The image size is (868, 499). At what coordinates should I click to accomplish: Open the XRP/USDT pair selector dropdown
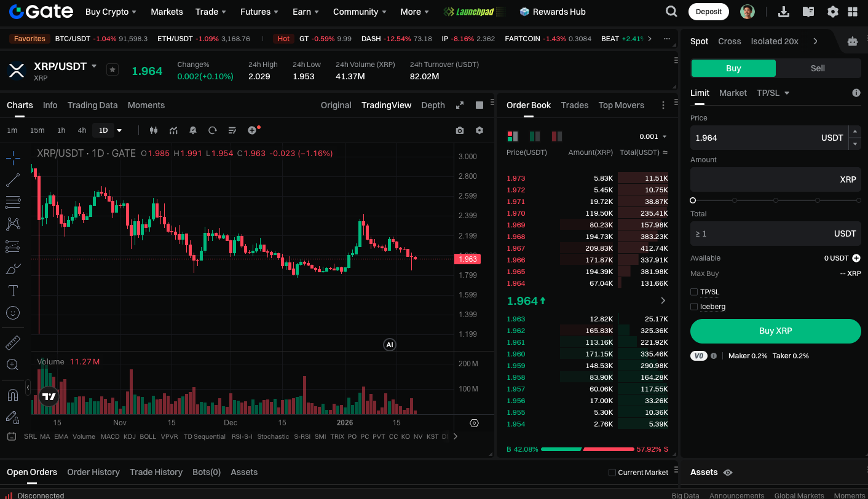tap(94, 66)
